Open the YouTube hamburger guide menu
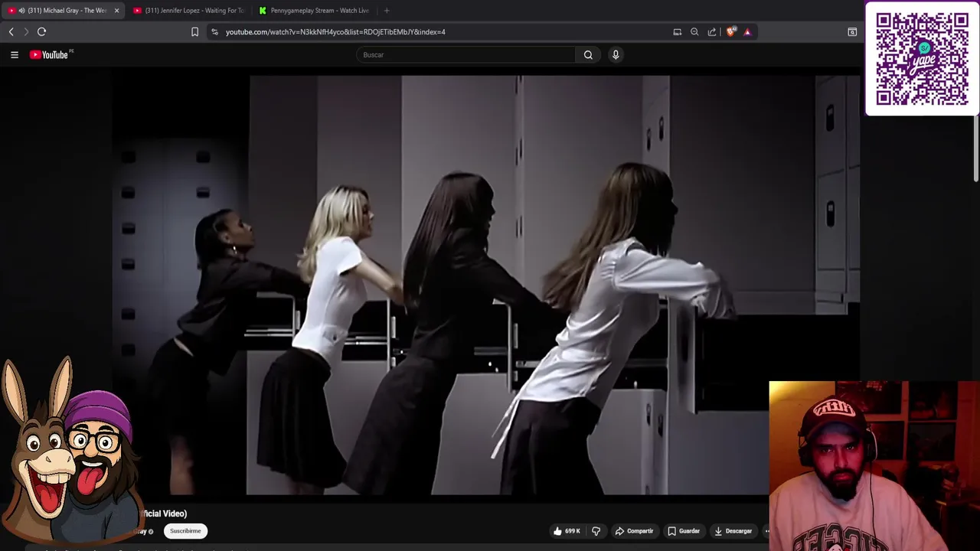The height and width of the screenshot is (551, 980). (x=14, y=54)
